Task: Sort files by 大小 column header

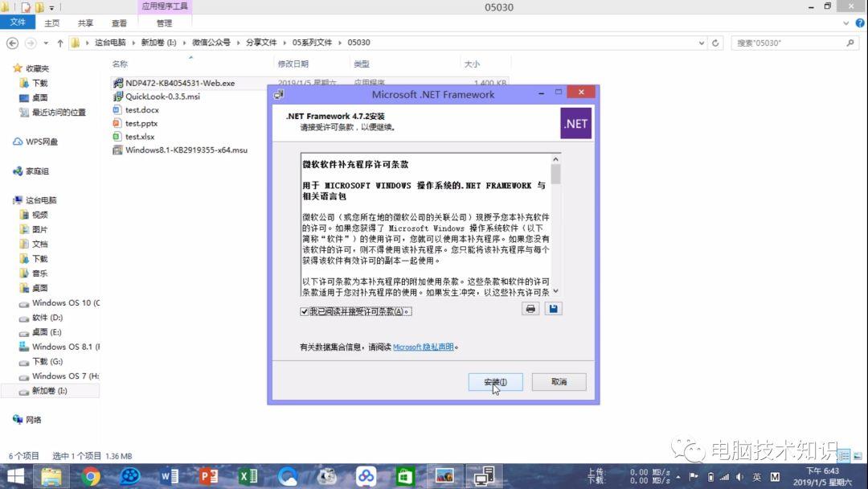Action: [472, 64]
